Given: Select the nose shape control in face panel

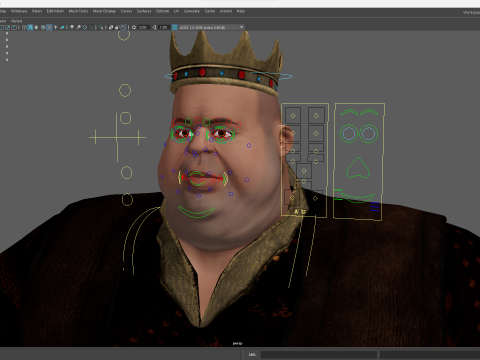Looking at the screenshot, I should 358,168.
